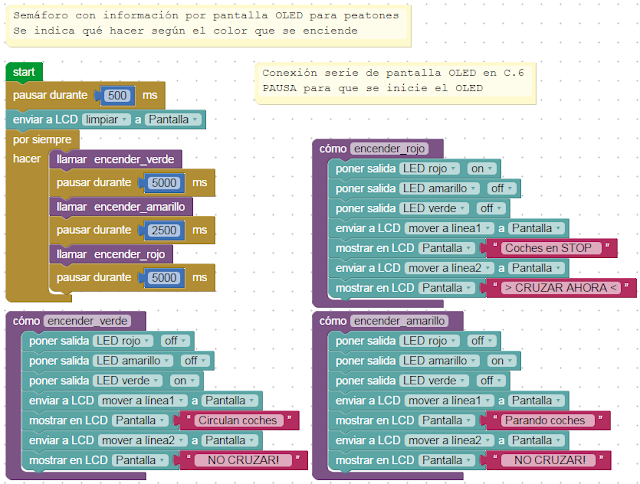Edit the '> CRUZAR AHORA <' text
Viewport: 640px width, 484px height.
tap(561, 288)
